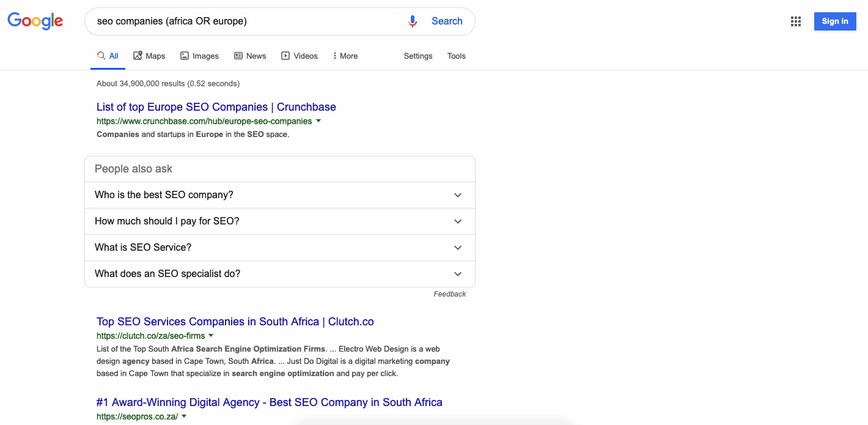Open the Videos search icon
868x425 pixels.
point(285,56)
